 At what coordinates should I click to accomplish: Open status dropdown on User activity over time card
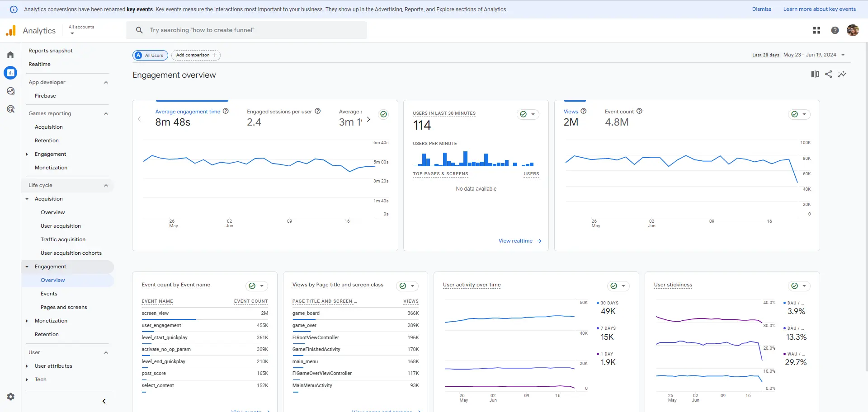[618, 286]
